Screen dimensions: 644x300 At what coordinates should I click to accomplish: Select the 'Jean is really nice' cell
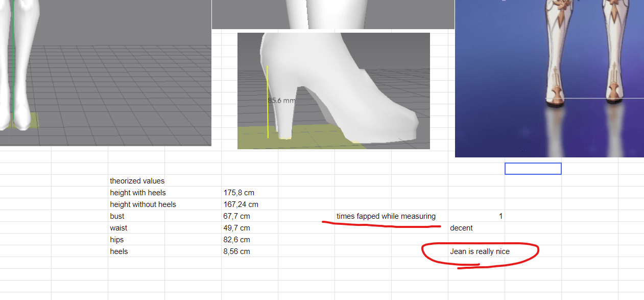(480, 251)
